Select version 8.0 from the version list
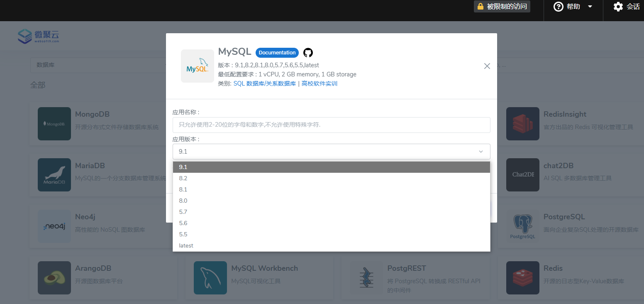Image resolution: width=644 pixels, height=304 pixels. pyautogui.click(x=183, y=200)
